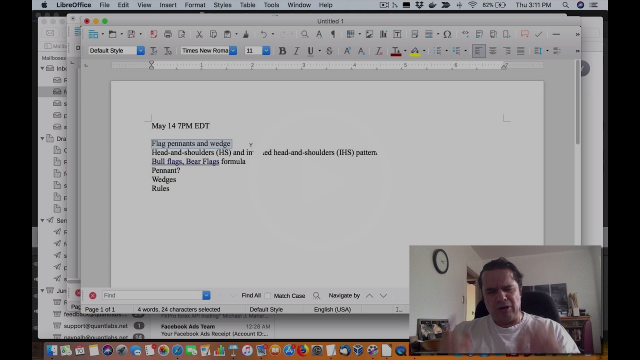Insert special character Omega icon
Screen dimensions: 640x360
pyautogui.click(x=447, y=34)
